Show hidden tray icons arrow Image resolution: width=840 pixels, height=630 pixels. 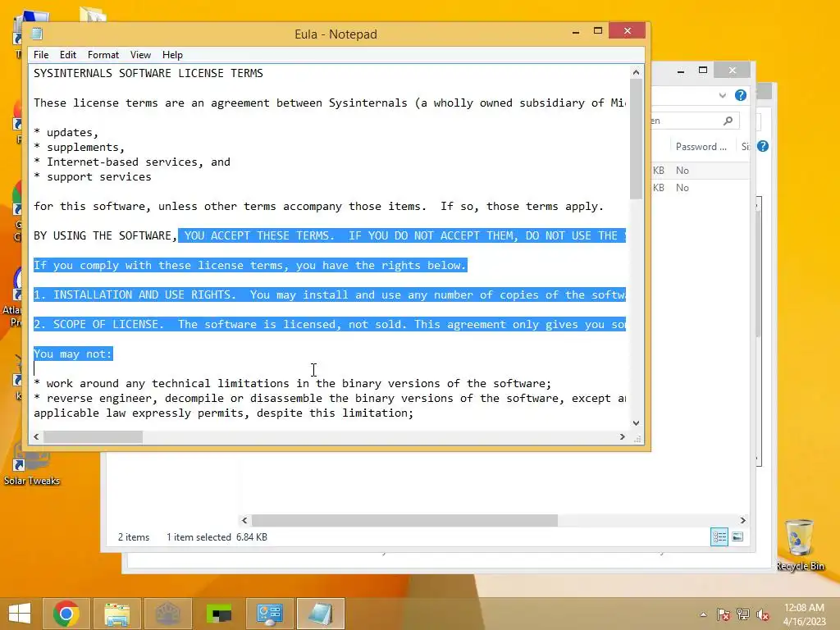pos(703,614)
